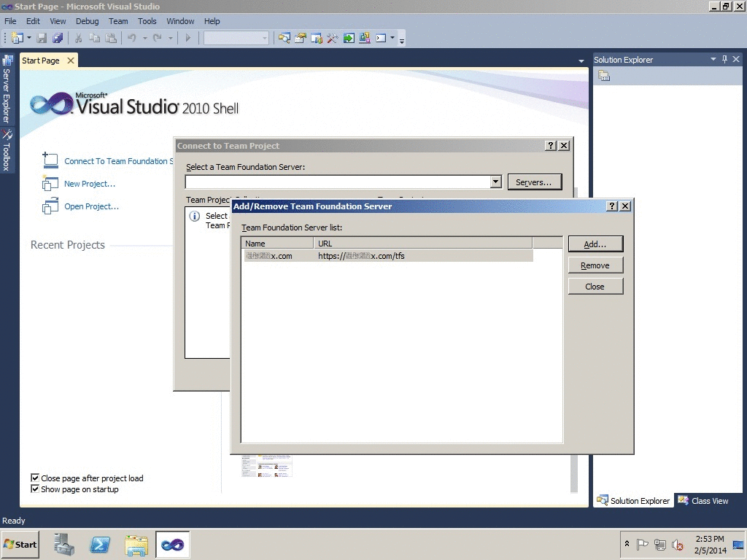Click the Start Debugging play icon

click(x=187, y=38)
